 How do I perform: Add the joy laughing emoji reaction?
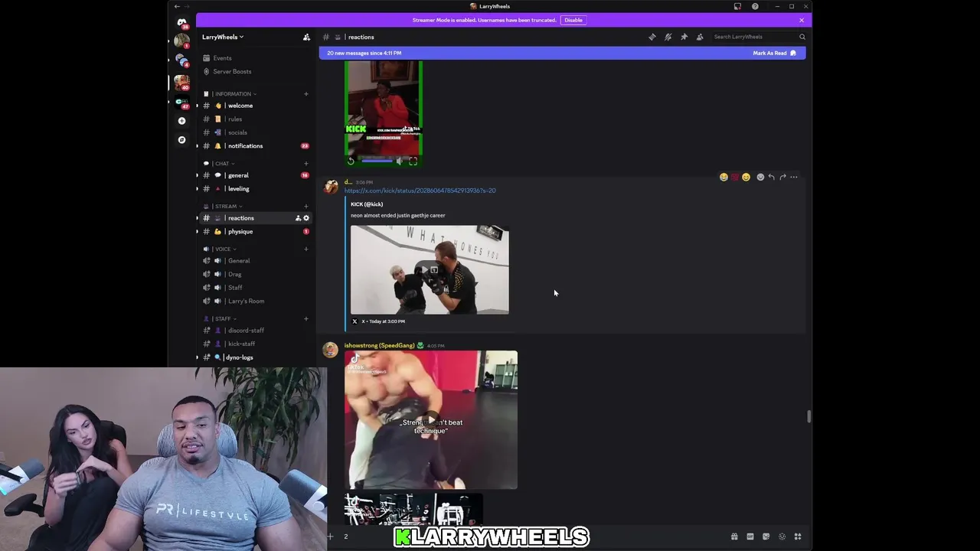click(x=724, y=177)
